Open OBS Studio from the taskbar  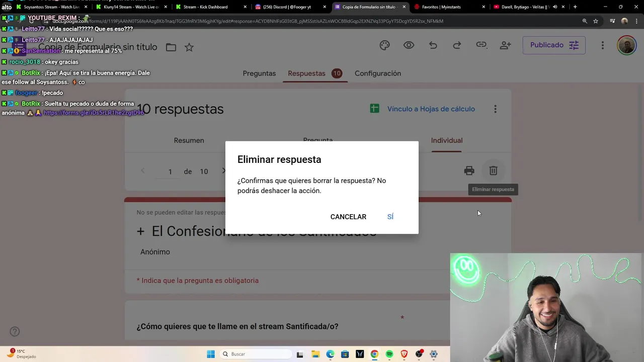pos(419,354)
